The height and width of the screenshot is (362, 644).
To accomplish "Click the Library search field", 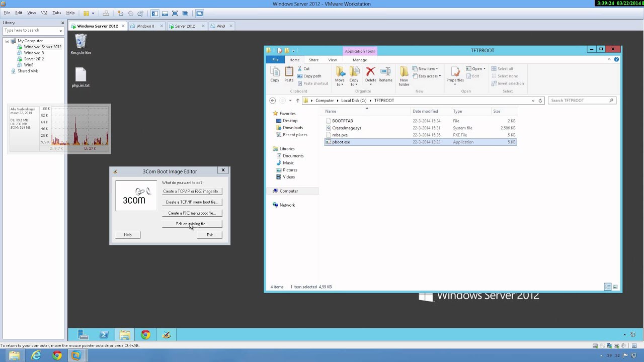I will click(30, 31).
